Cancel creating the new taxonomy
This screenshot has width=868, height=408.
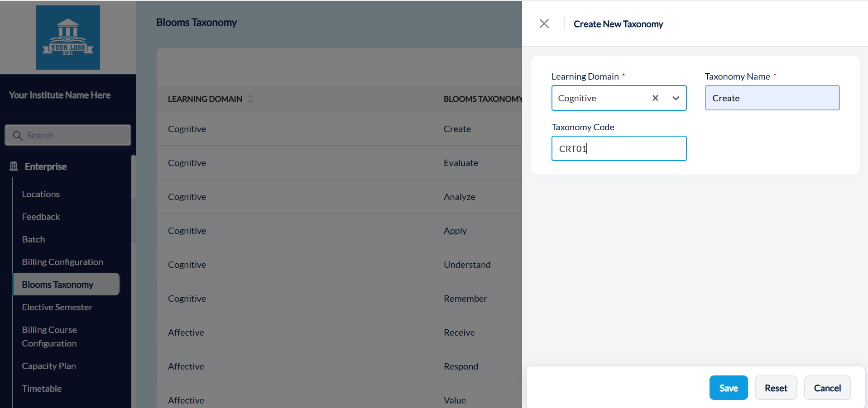tap(827, 388)
